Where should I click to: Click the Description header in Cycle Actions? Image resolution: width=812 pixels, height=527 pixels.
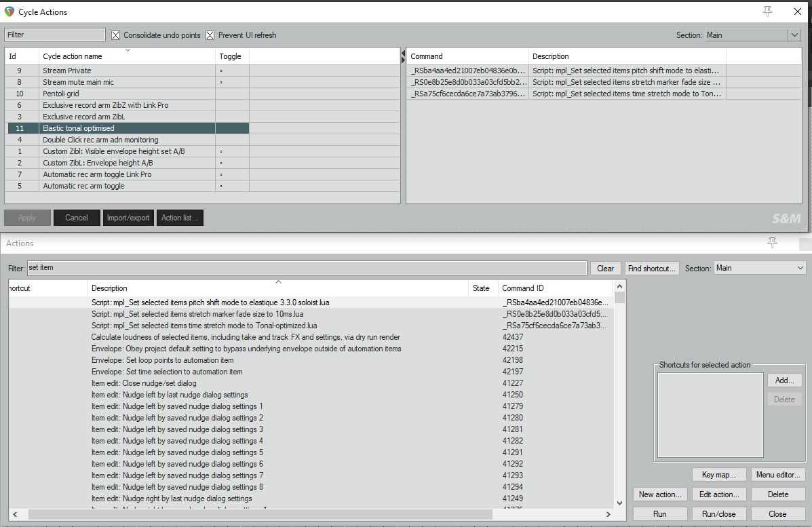[x=627, y=56]
